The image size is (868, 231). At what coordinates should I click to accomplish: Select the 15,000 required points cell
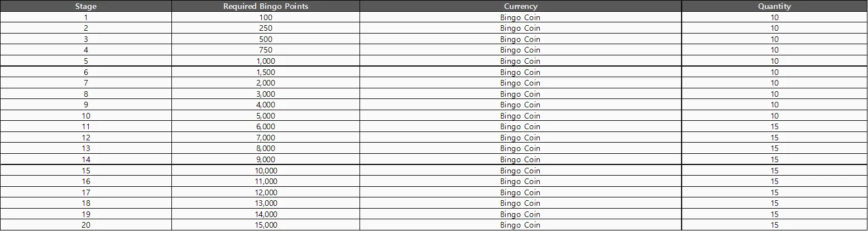(x=266, y=225)
